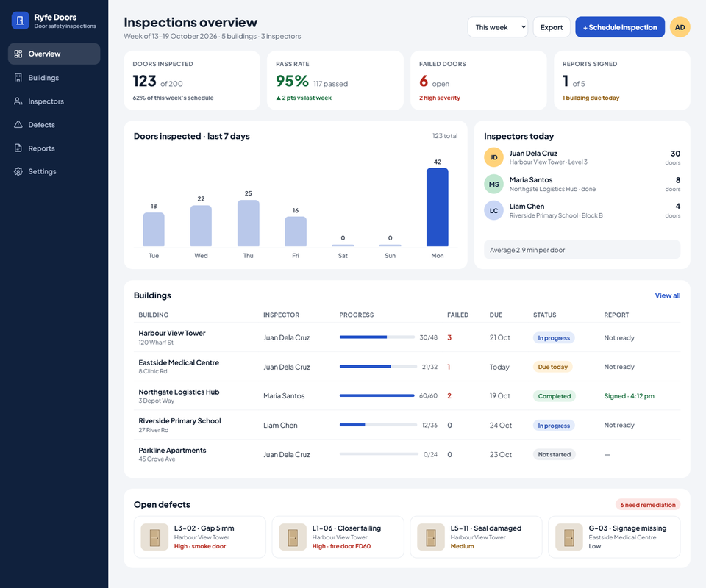Click the Due today status badge

tap(552, 367)
